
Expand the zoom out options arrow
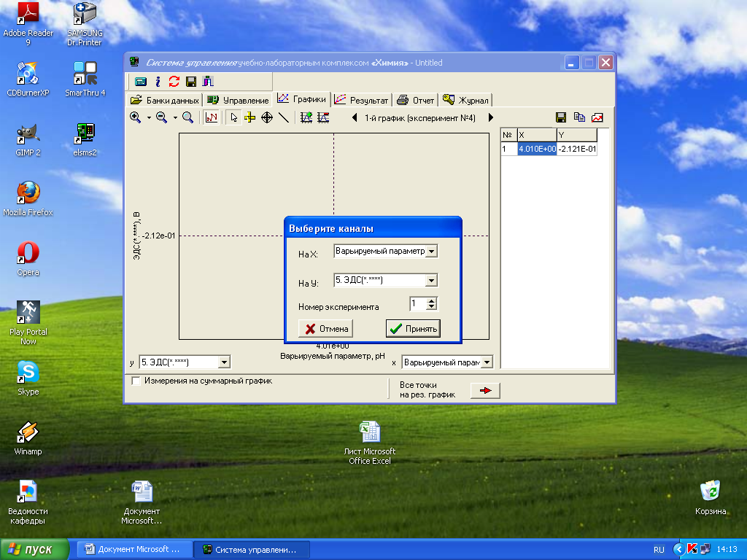(175, 117)
